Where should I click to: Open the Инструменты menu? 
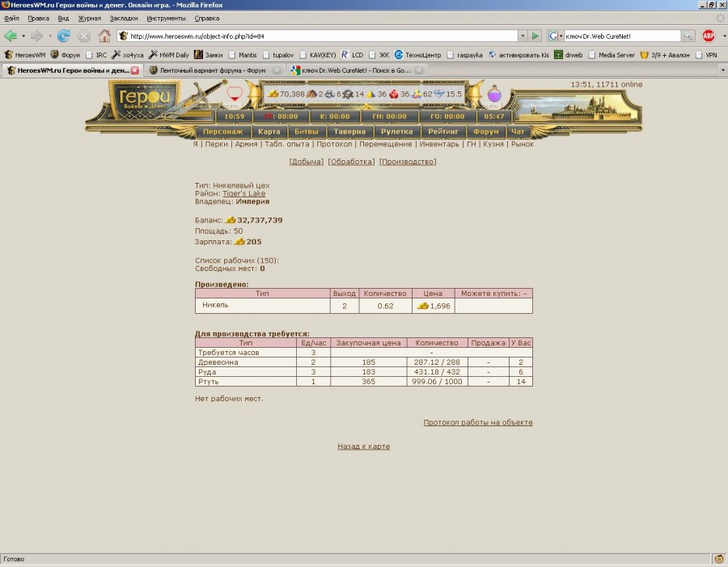[x=166, y=18]
